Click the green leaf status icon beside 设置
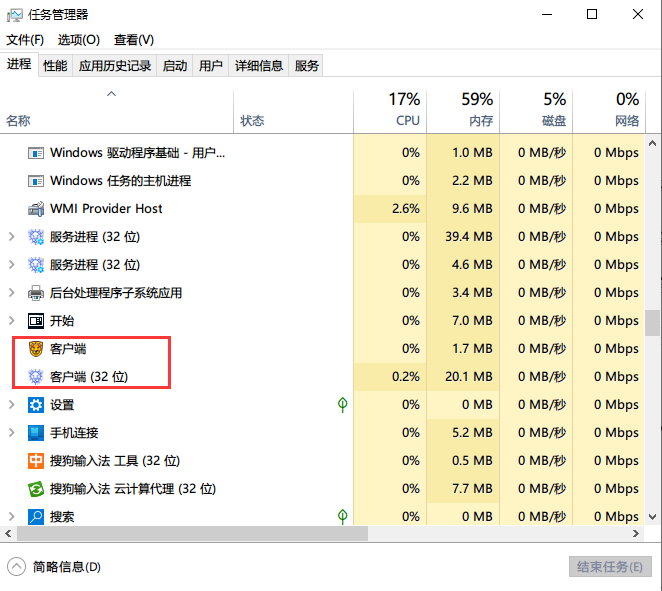Screen dimensions: 662x591 342,405
